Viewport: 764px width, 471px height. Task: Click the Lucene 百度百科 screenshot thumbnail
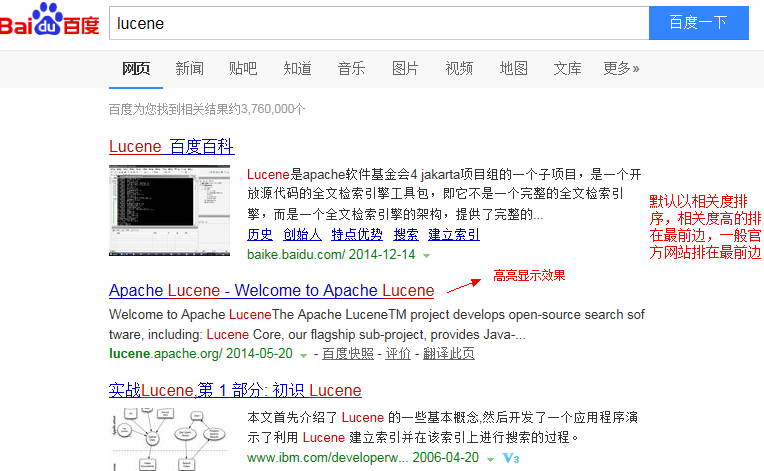pyautogui.click(x=169, y=210)
